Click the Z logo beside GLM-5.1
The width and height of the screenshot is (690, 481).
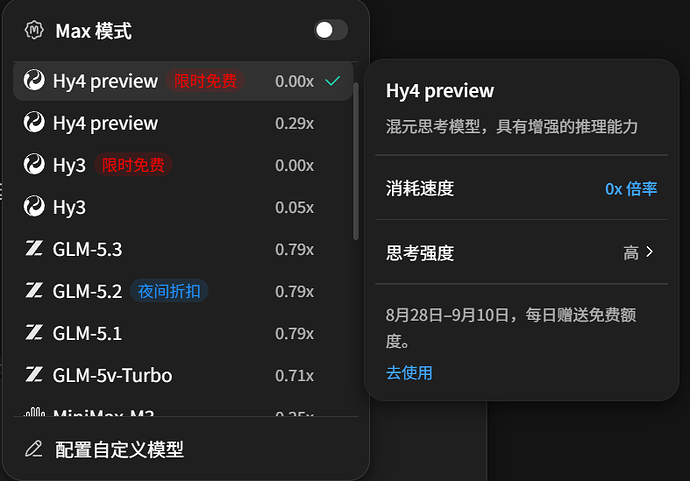coord(34,332)
